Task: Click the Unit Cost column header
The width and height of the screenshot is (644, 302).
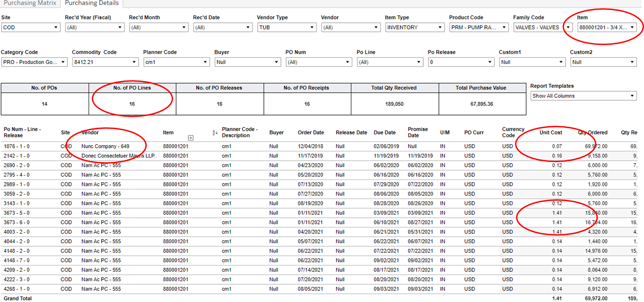Action: click(x=550, y=133)
